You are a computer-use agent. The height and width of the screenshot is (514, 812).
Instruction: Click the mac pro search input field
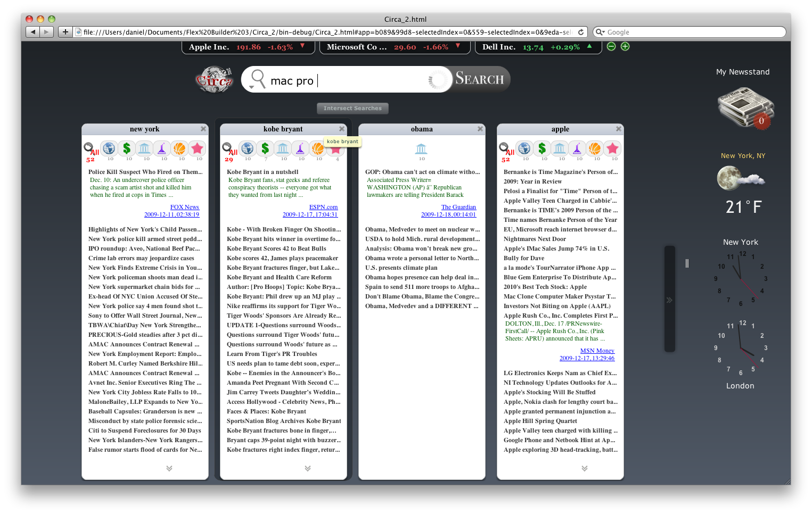point(346,80)
